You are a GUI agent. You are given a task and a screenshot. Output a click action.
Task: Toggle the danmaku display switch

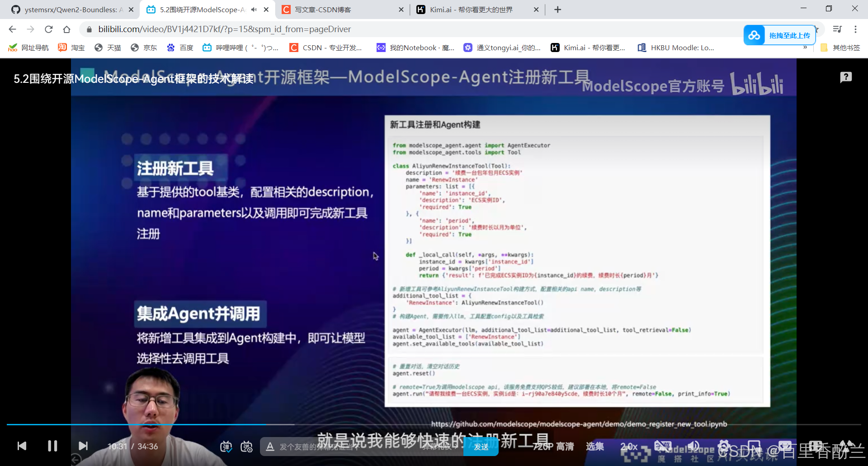[226, 447]
